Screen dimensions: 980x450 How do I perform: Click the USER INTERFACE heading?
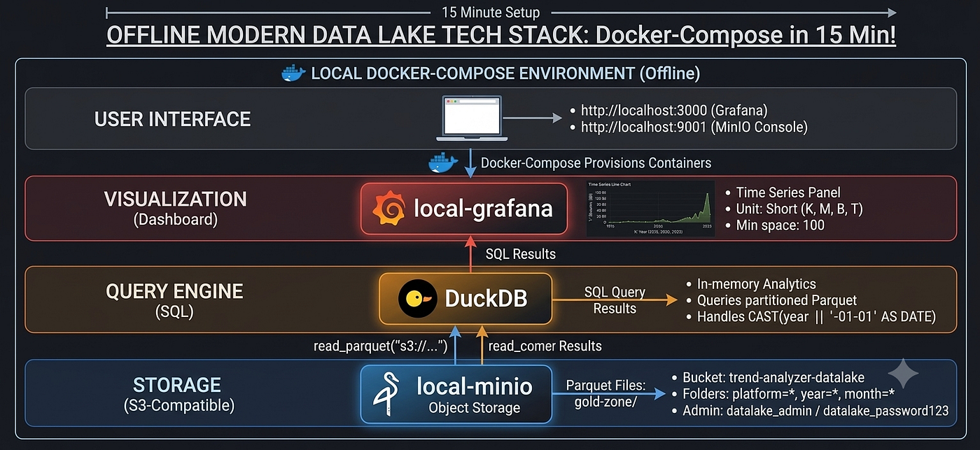172,119
